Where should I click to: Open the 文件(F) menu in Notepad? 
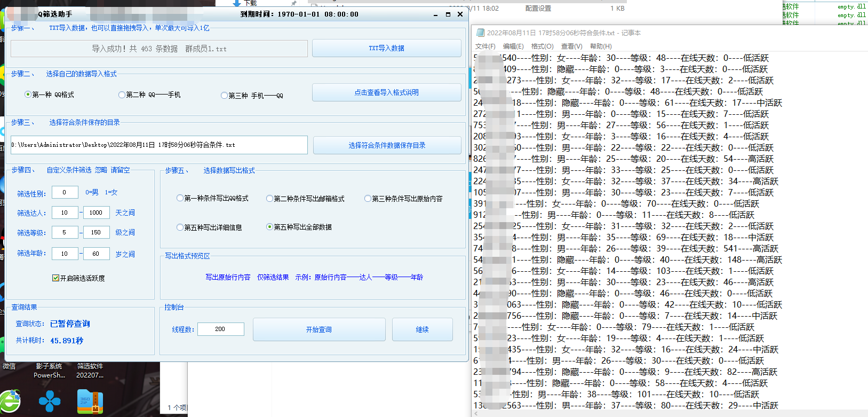[x=485, y=46]
